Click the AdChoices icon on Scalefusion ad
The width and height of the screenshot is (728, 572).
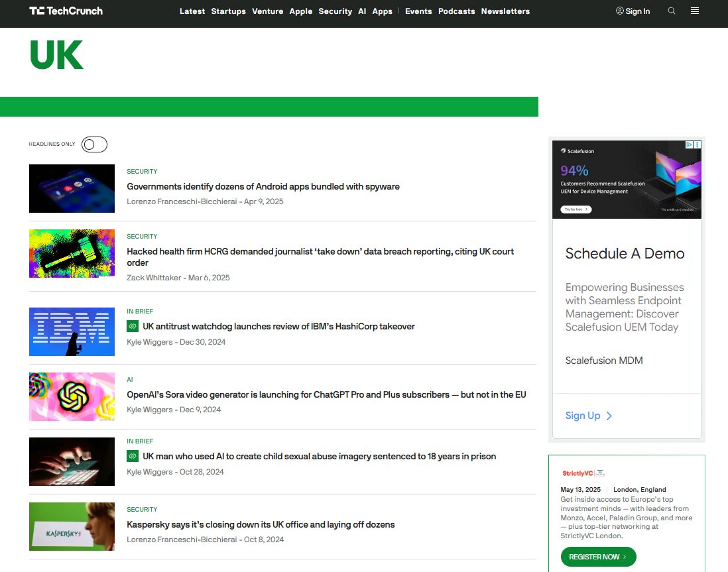click(690, 144)
